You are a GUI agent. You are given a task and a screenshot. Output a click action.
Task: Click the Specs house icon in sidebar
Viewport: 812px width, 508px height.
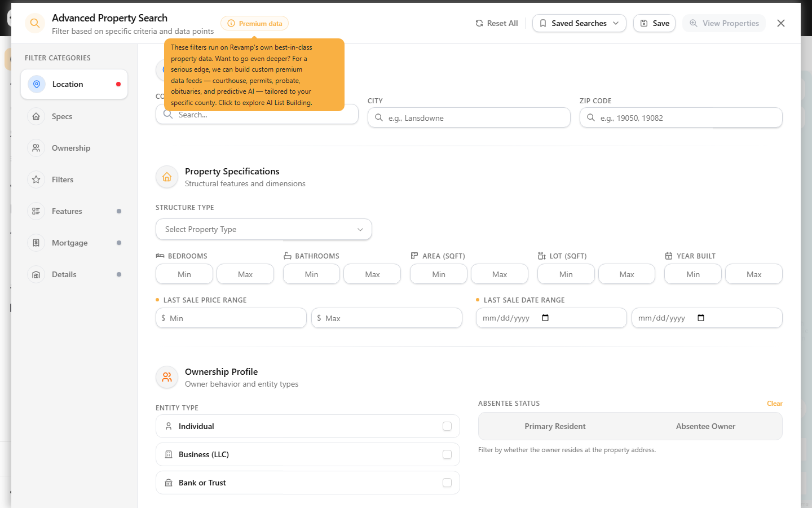pyautogui.click(x=36, y=116)
